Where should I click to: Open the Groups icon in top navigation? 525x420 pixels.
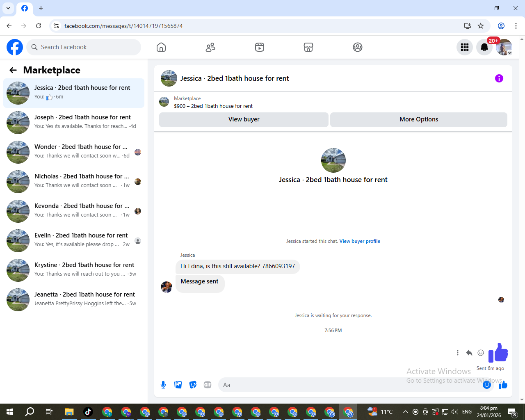[358, 47]
